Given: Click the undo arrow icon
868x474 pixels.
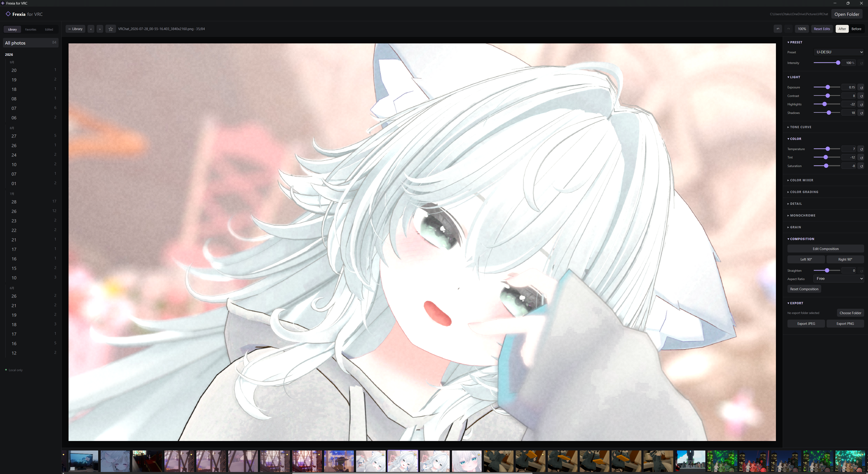Looking at the screenshot, I should pyautogui.click(x=778, y=29).
